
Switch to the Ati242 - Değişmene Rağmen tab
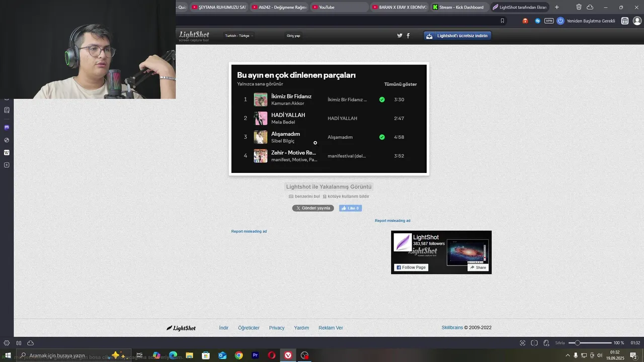tap(279, 7)
